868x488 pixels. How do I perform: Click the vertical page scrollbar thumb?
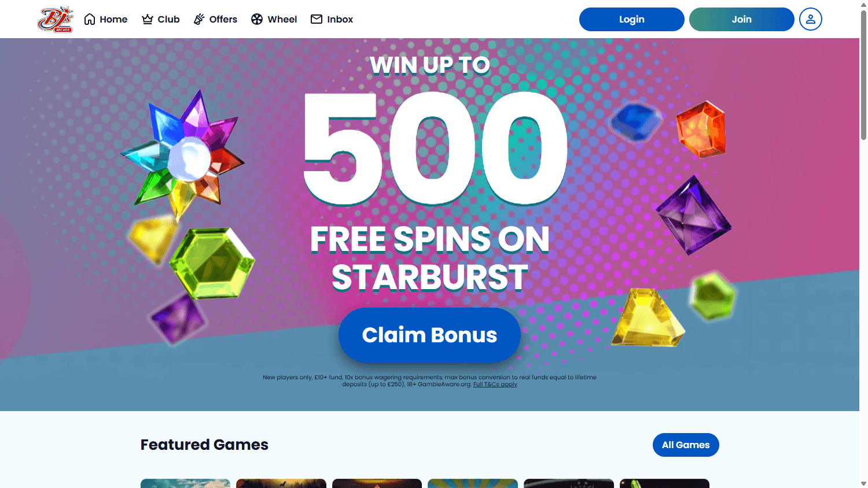pos(863,75)
